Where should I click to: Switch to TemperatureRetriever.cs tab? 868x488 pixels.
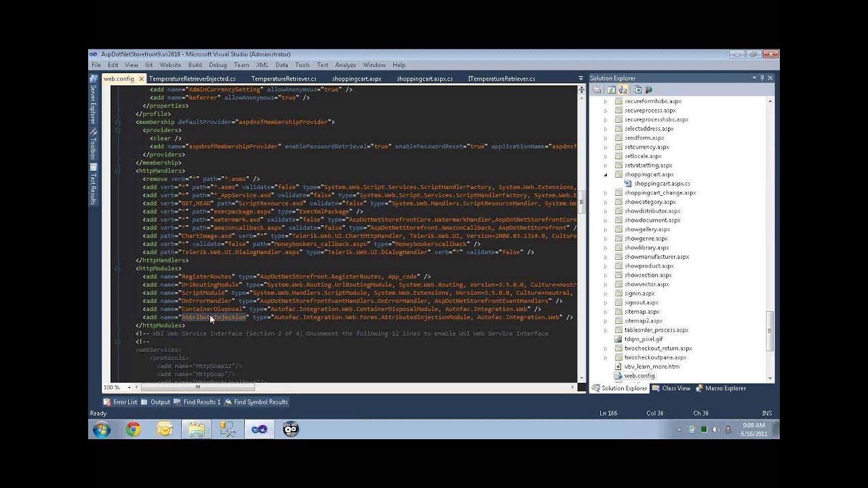pos(283,79)
